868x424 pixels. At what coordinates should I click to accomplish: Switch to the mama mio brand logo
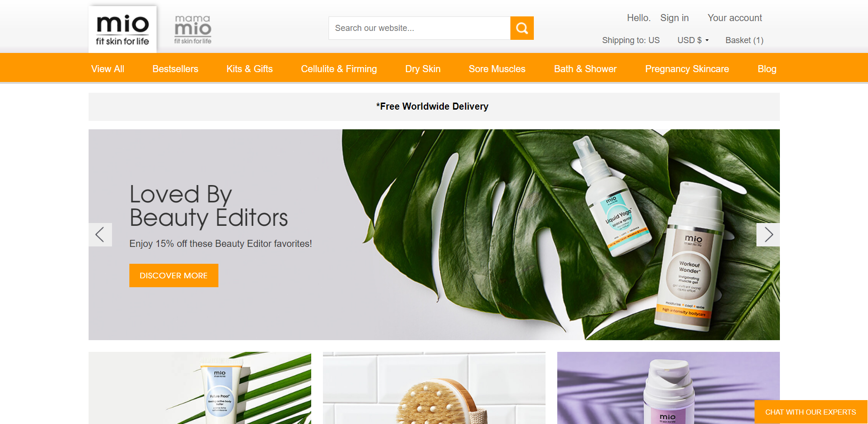(193, 30)
